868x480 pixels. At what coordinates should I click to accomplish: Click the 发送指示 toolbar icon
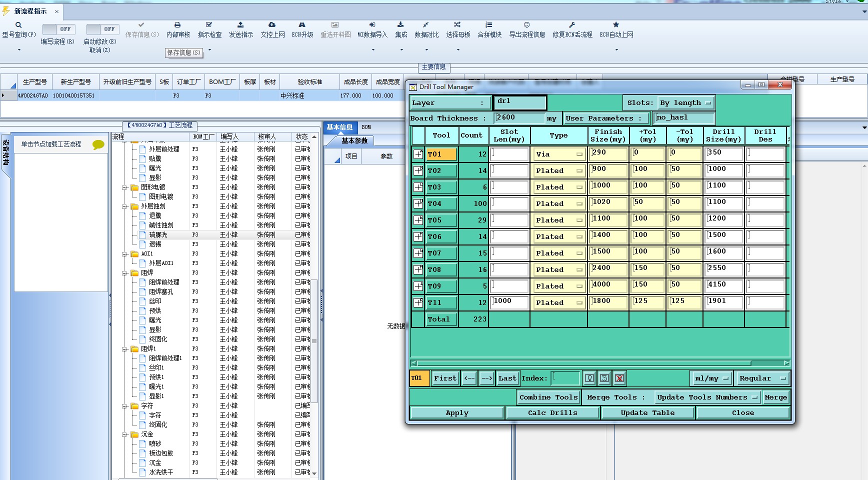pyautogui.click(x=240, y=25)
